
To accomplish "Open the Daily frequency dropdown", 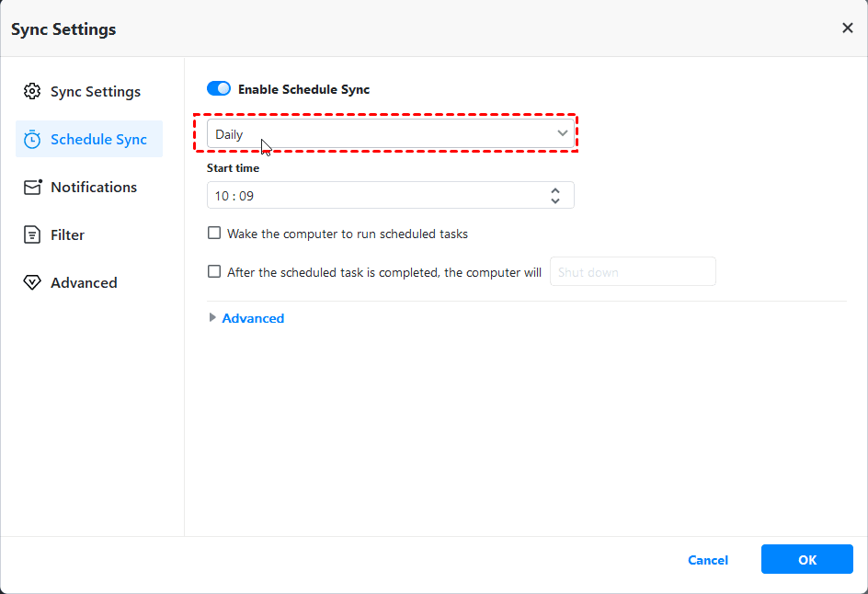I will click(391, 134).
